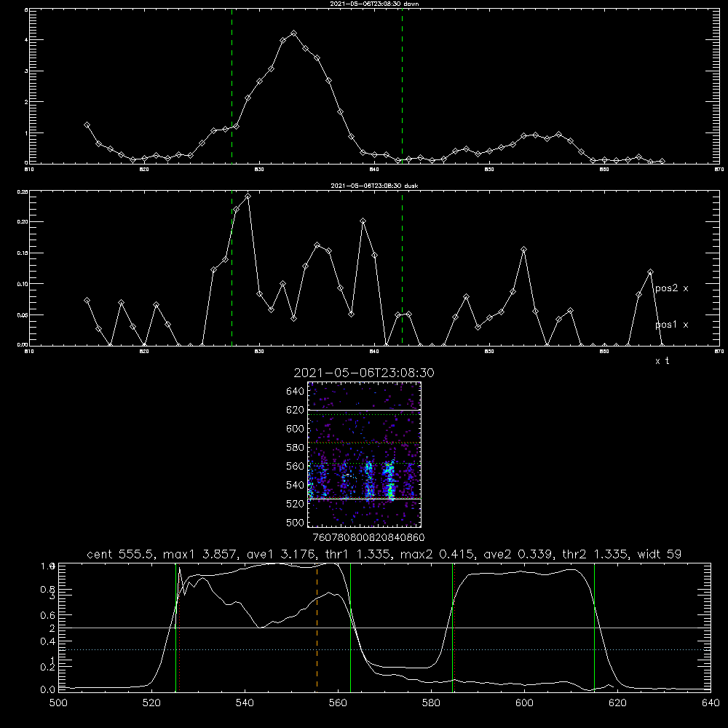Viewport: 728px width, 728px height.
Task: Select the 'ave2 0.339' value in stats line
Action: [x=518, y=554]
